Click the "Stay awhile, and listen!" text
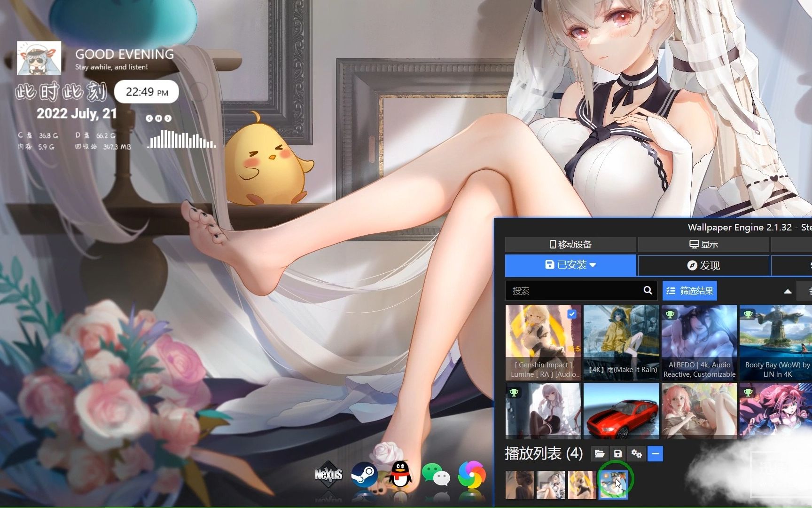The height and width of the screenshot is (508, 812). click(111, 67)
